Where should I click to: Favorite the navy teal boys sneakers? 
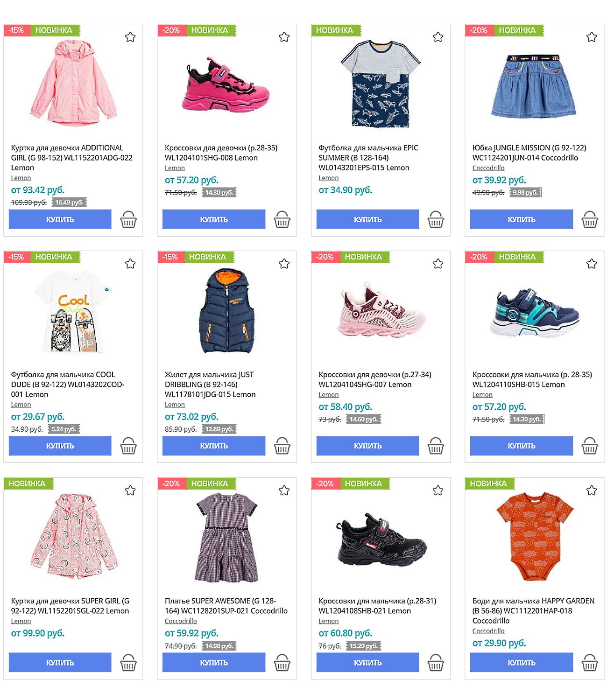pos(592,264)
